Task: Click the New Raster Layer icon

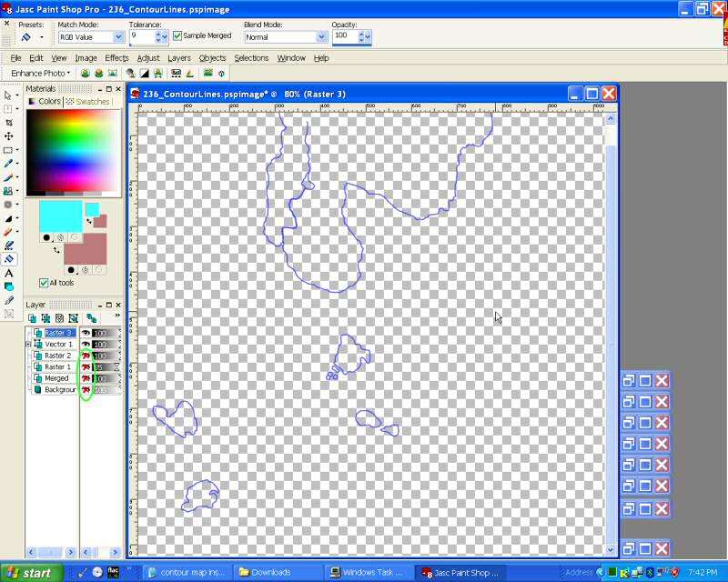Action: [x=32, y=318]
